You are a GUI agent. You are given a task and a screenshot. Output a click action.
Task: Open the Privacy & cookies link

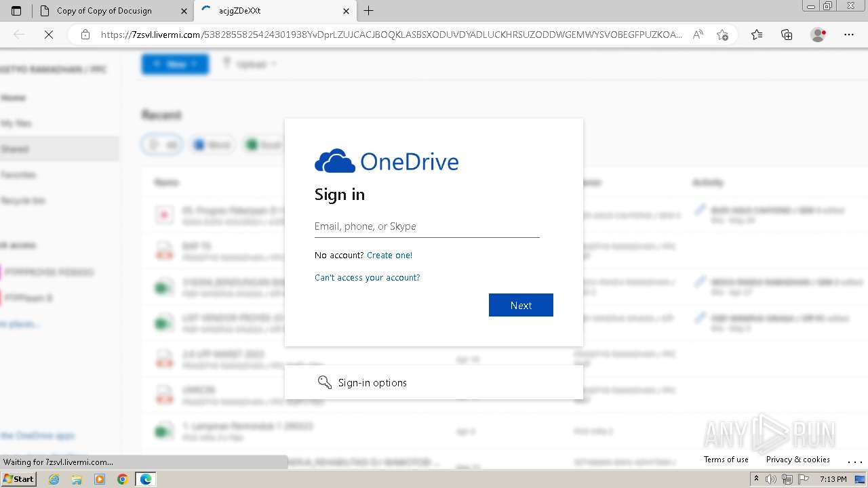tap(798, 460)
